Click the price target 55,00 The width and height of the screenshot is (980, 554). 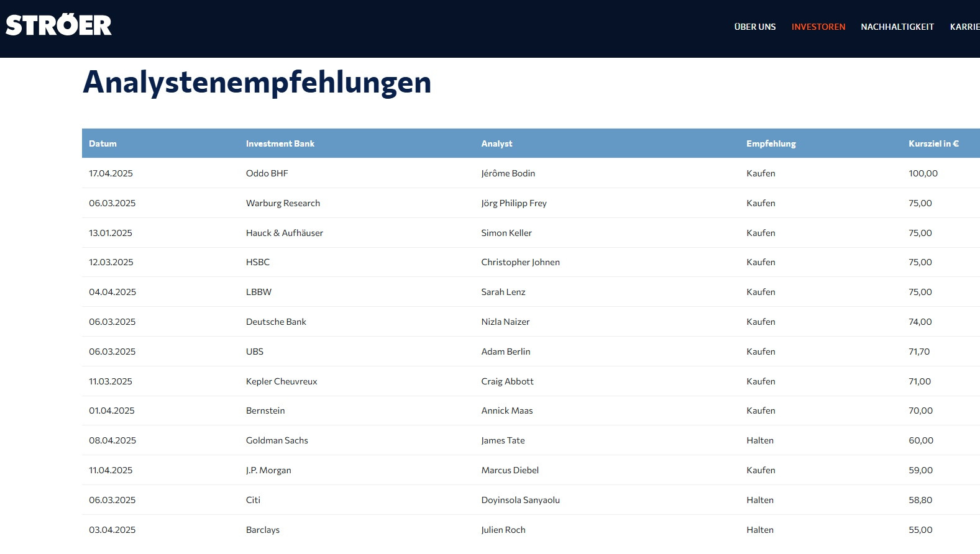[920, 530]
